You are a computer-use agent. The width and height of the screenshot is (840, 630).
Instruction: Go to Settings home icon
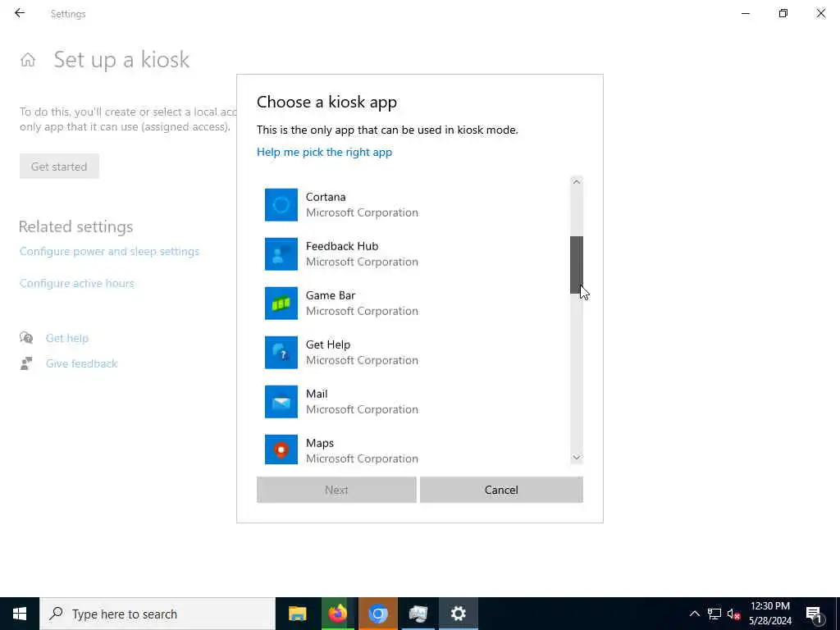coord(28,59)
